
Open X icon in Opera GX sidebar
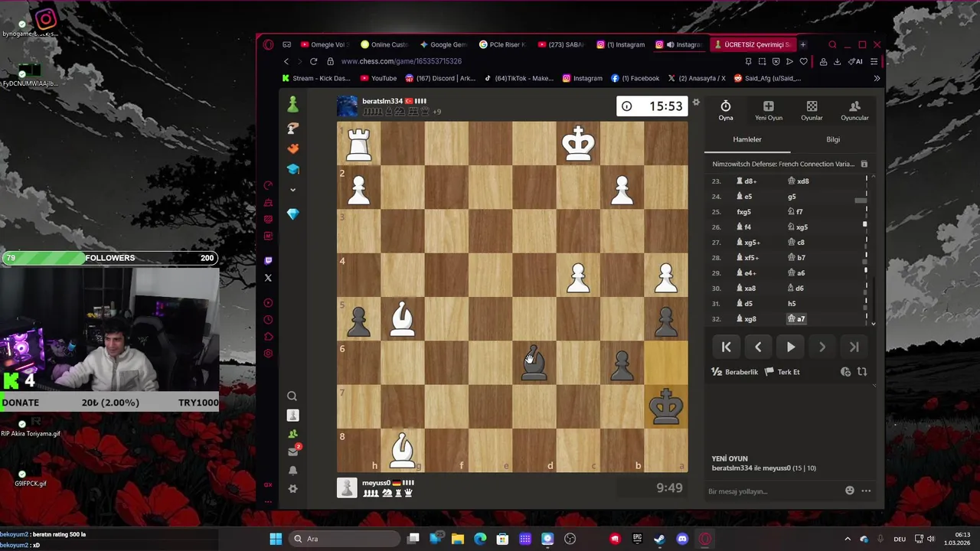coord(268,278)
